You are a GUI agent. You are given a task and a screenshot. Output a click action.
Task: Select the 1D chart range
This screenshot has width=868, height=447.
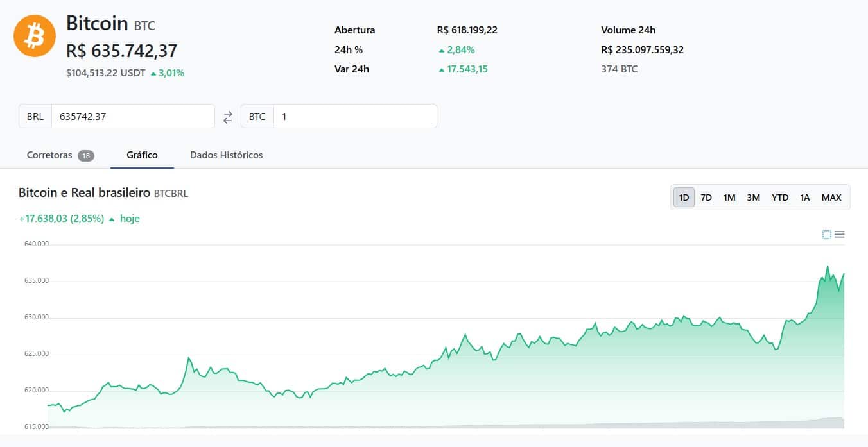684,198
